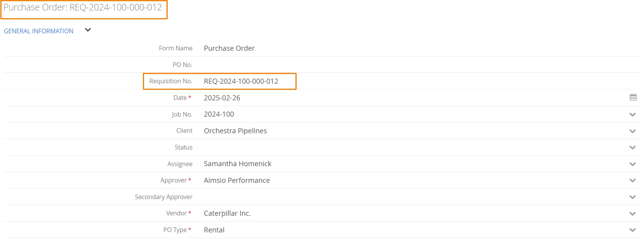Image resolution: width=644 pixels, height=239 pixels.
Task: Expand the Secondary Approver dropdown arrow
Action: tap(632, 197)
